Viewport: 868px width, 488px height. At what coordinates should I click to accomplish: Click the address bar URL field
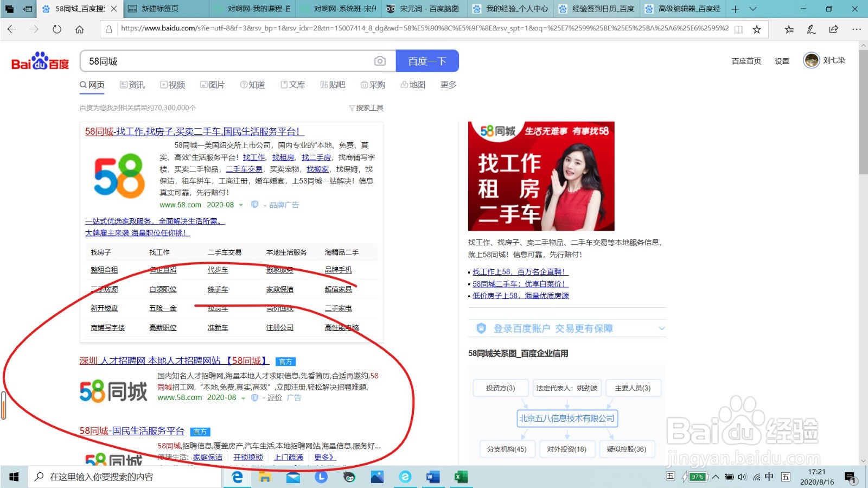click(424, 29)
